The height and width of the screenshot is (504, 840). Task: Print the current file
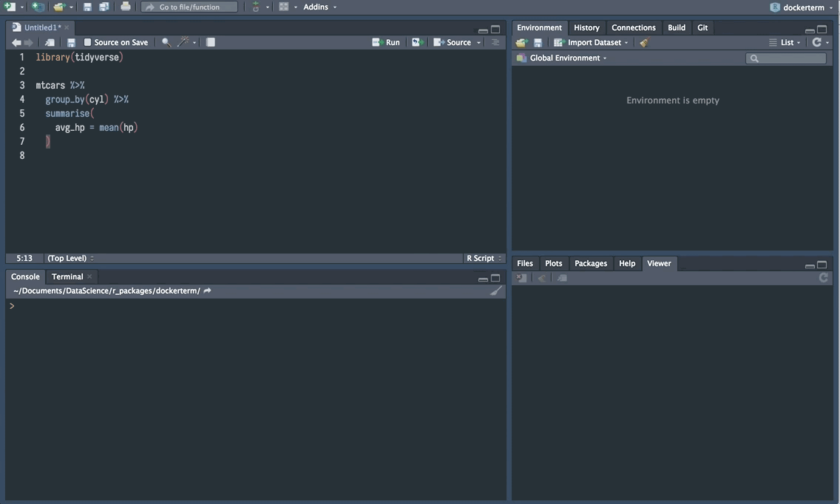[126, 7]
